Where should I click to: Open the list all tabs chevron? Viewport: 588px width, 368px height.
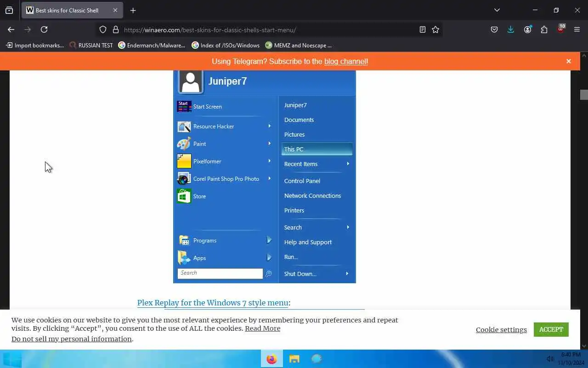click(x=497, y=10)
